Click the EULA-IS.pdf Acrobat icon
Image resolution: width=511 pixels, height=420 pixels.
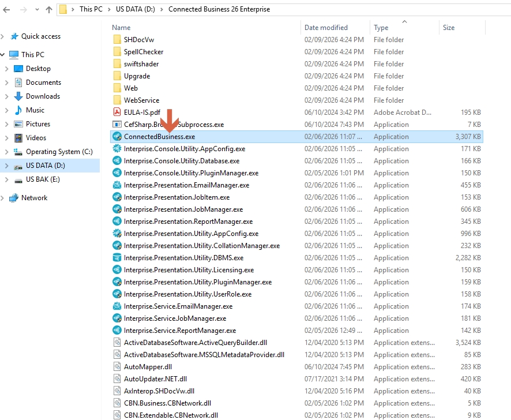coord(117,112)
